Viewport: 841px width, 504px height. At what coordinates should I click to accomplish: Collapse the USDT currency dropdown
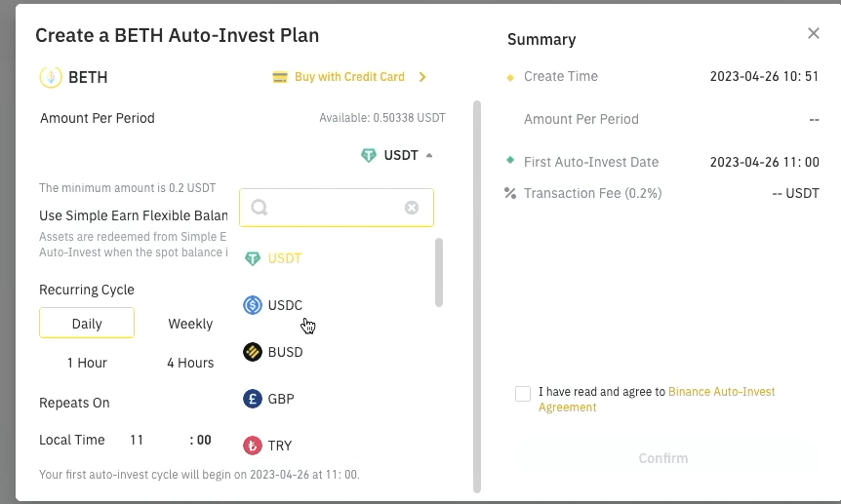point(429,155)
